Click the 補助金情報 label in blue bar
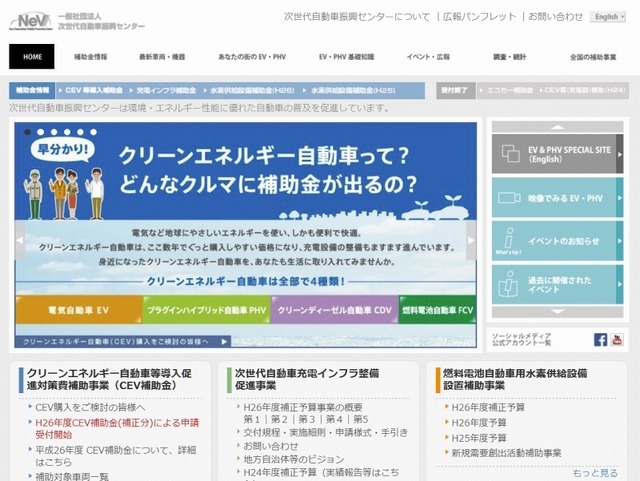The height and width of the screenshot is (481, 640). pos(32,90)
